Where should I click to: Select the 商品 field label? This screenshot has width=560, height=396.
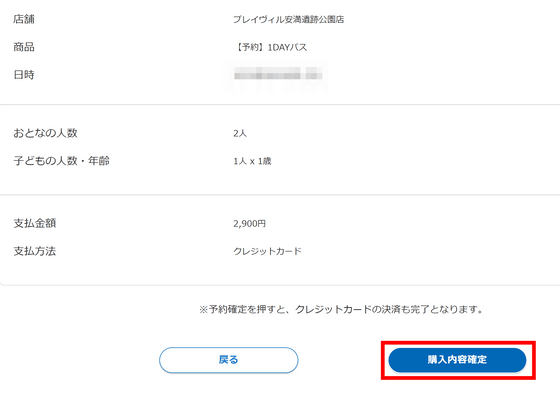(x=24, y=47)
